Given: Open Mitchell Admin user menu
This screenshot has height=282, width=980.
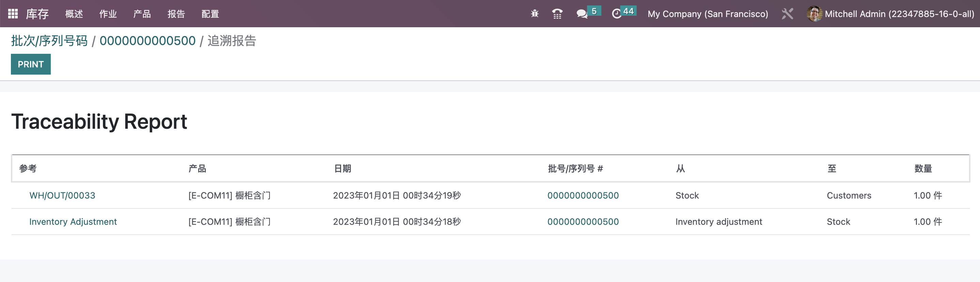Looking at the screenshot, I should pos(890,14).
